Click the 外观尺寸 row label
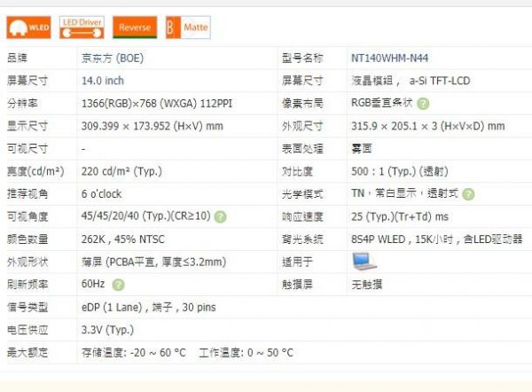 pyautogui.click(x=302, y=126)
